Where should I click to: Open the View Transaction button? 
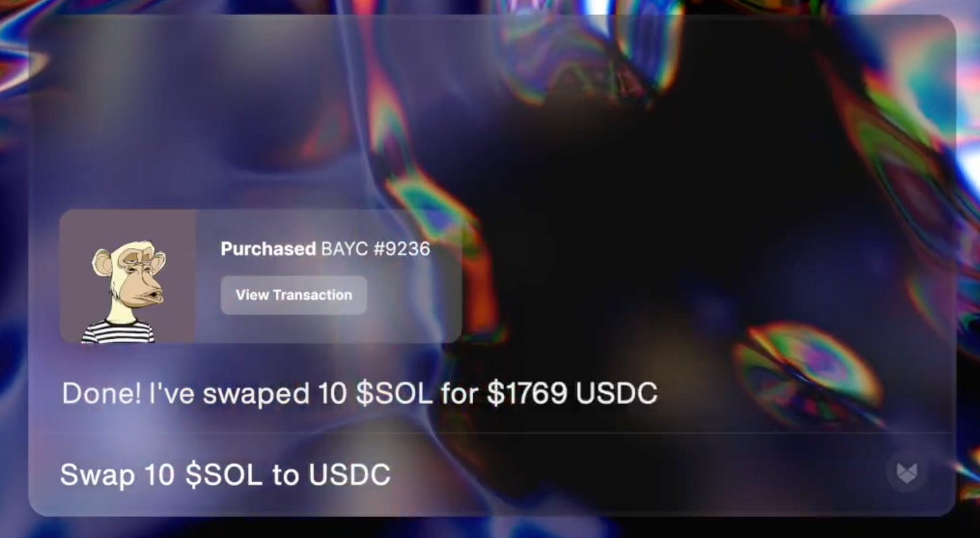click(x=293, y=295)
